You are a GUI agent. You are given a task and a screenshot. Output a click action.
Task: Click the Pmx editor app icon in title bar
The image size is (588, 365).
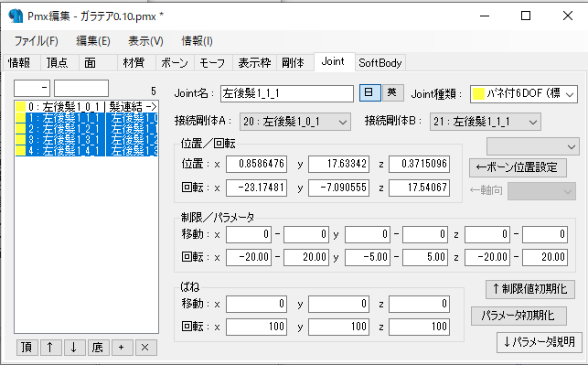pos(16,16)
